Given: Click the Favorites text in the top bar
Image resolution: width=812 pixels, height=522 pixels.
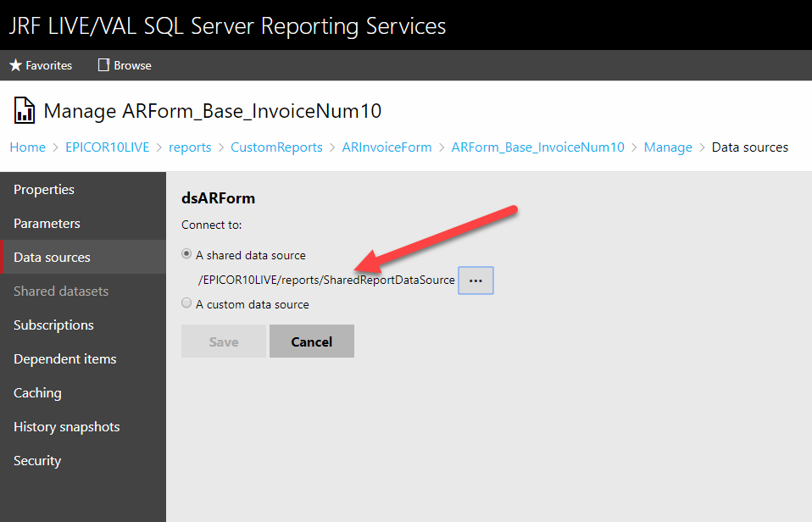Looking at the screenshot, I should 48,66.
